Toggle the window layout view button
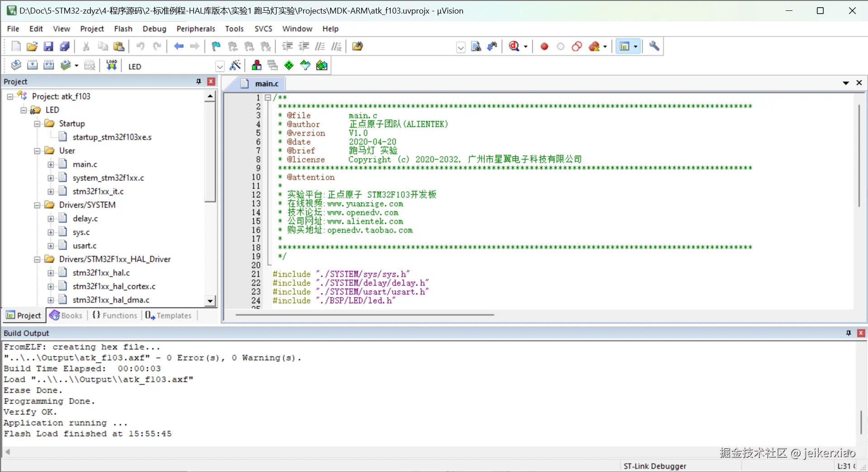 [624, 47]
